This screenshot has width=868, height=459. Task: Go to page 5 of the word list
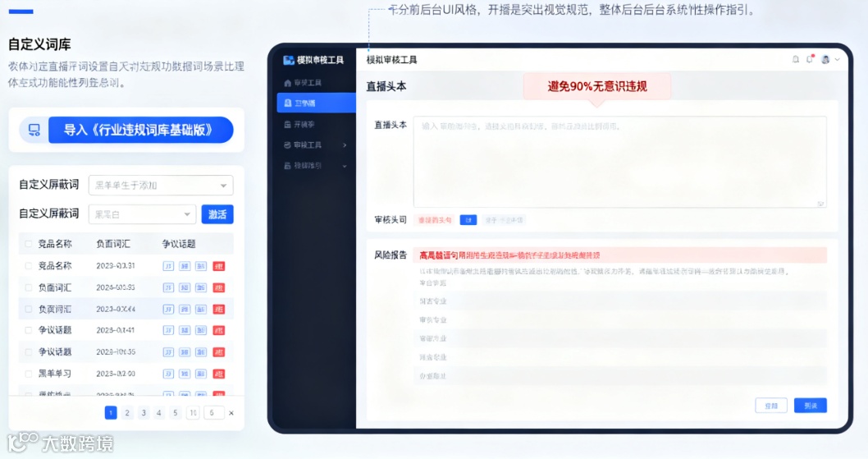click(176, 413)
